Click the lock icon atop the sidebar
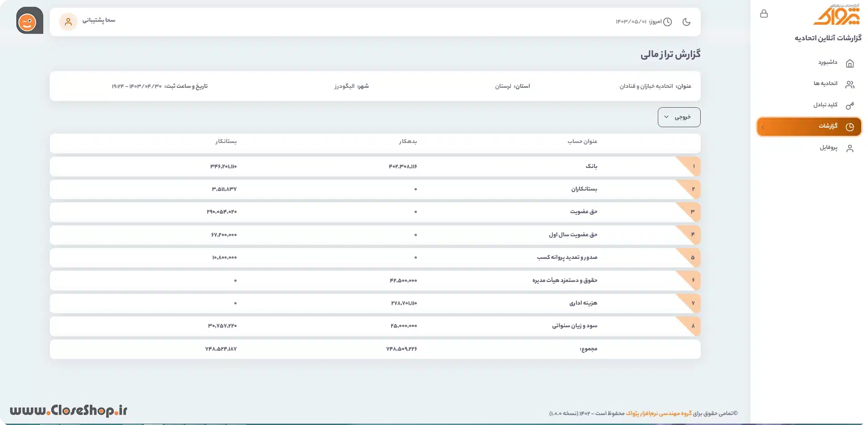 tap(764, 14)
